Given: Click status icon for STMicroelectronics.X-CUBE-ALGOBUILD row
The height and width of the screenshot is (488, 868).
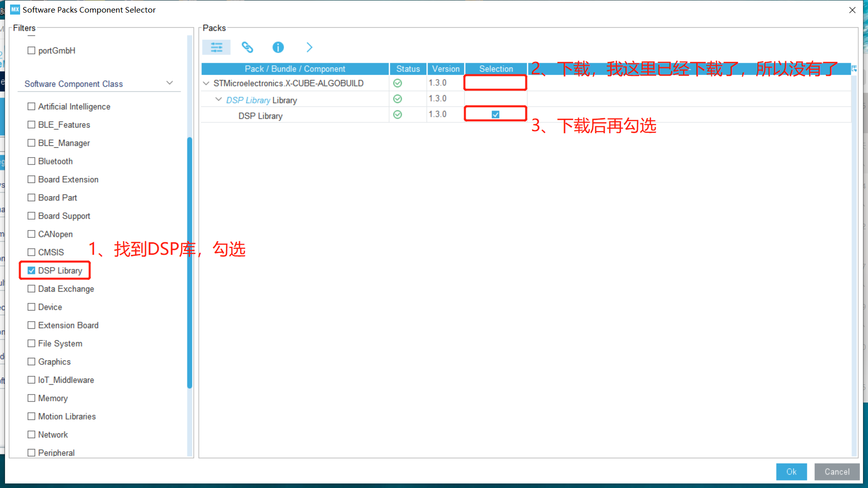Looking at the screenshot, I should [x=397, y=83].
